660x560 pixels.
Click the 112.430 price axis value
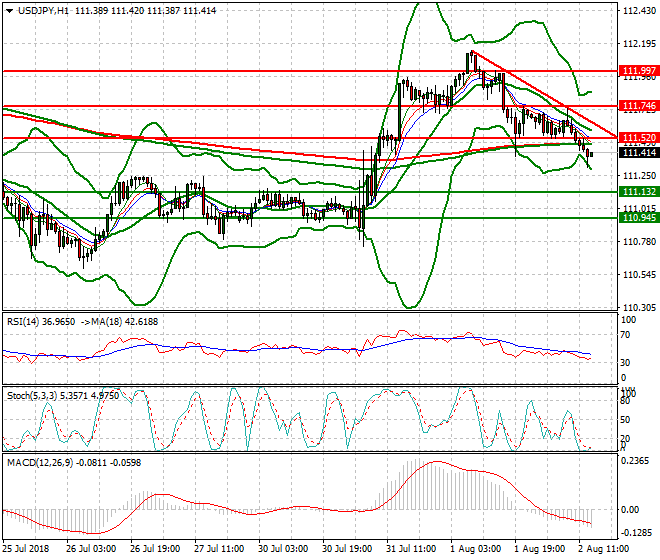639,11
